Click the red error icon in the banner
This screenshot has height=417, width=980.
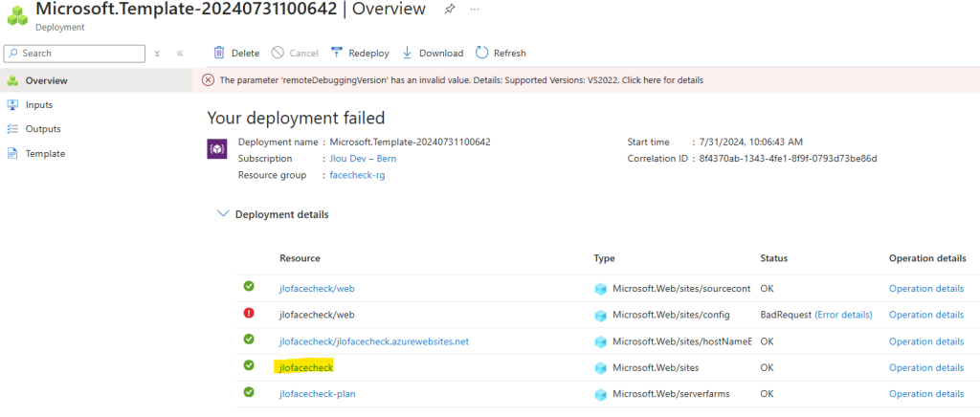coord(208,80)
